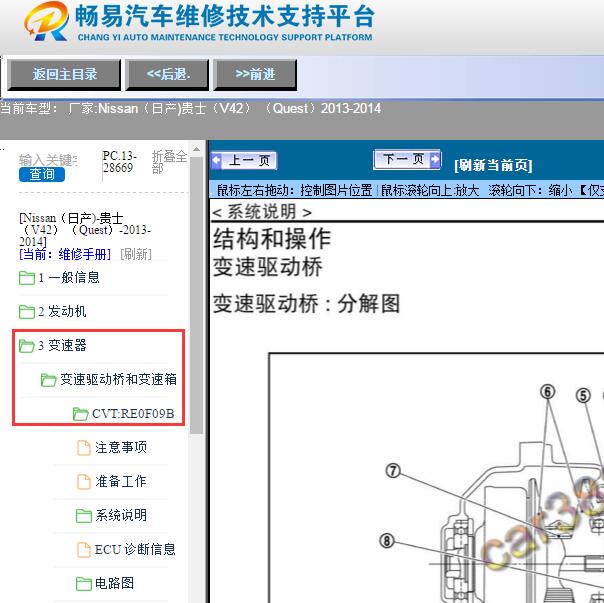Click document icon beside ECU 诊断信息
Image resolution: width=604 pixels, height=603 pixels.
84,549
